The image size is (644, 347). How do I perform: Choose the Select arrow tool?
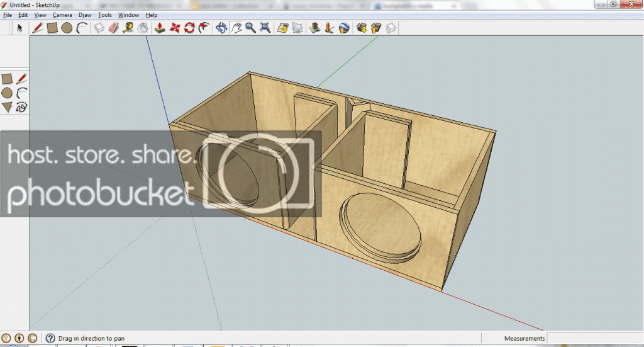coord(19,28)
